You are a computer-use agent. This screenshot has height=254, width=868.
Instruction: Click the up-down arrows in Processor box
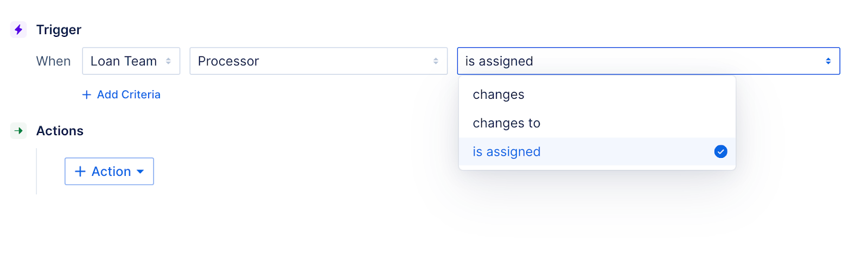coord(436,61)
